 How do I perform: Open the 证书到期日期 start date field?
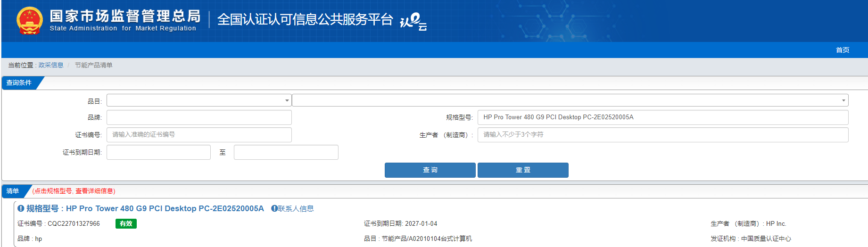pyautogui.click(x=158, y=152)
